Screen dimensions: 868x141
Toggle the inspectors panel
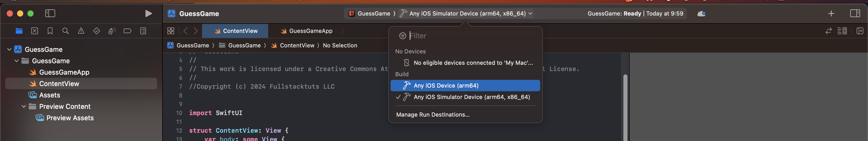(855, 13)
